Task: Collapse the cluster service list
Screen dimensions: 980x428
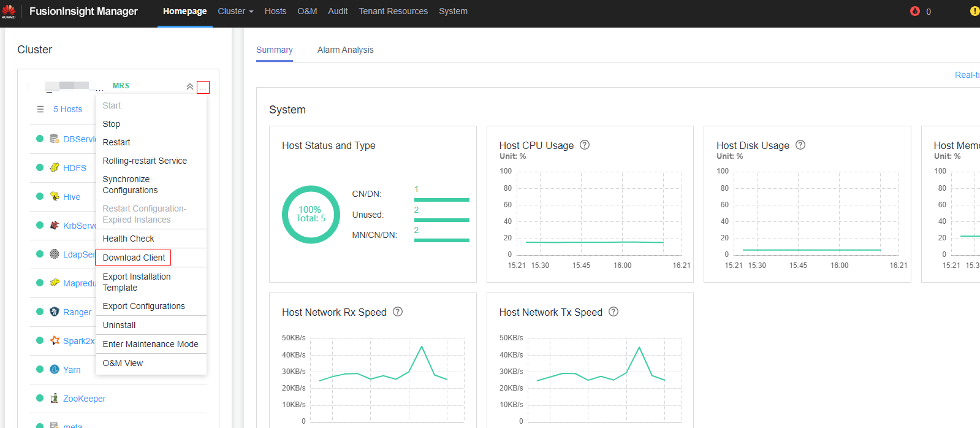Action: click(190, 86)
